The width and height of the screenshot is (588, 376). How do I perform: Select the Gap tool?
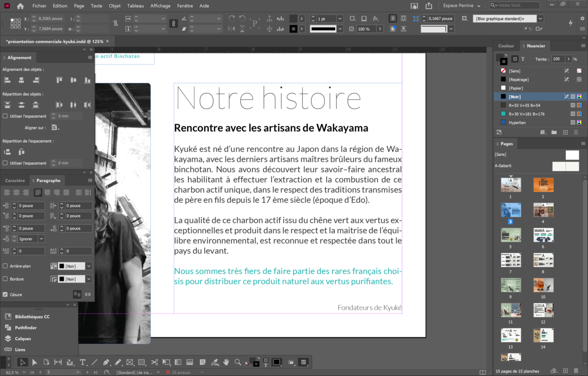(58, 362)
